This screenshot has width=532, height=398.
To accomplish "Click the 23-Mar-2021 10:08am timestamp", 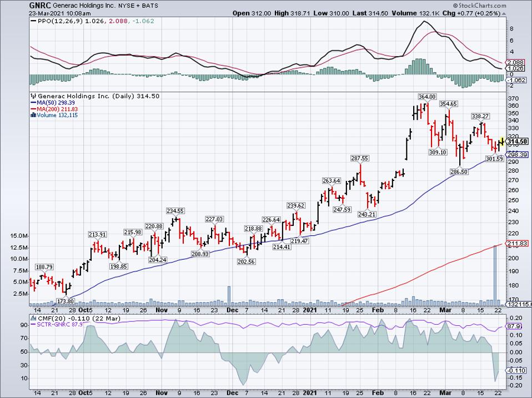I will [x=60, y=13].
